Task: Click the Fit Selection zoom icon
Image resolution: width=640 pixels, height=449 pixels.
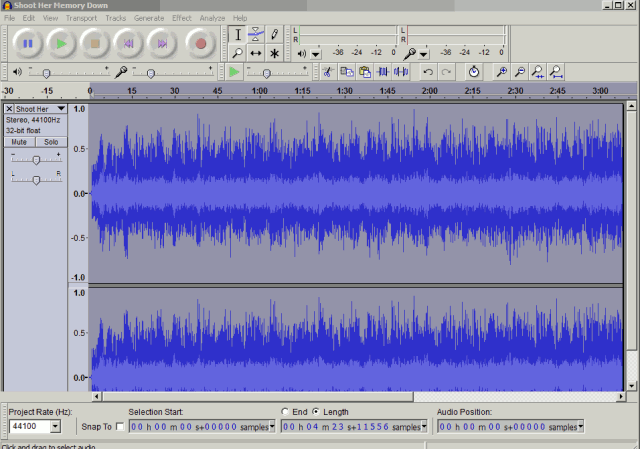Action: [538, 72]
